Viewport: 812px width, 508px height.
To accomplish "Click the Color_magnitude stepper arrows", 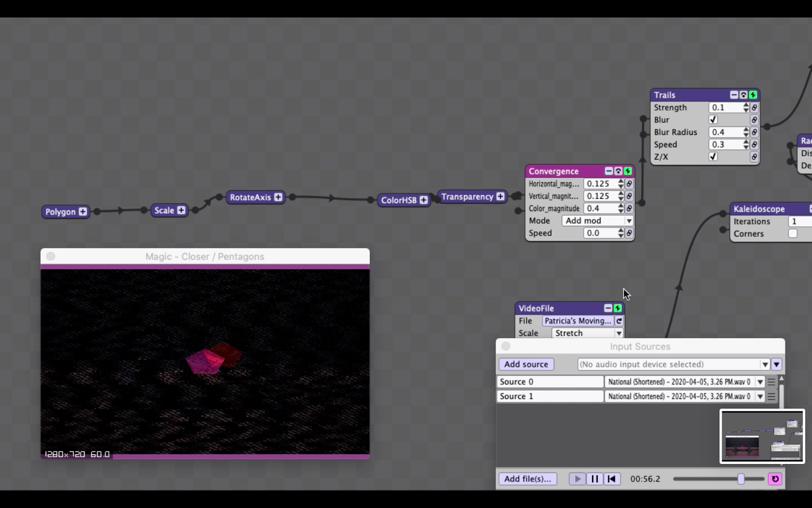I will [x=621, y=208].
